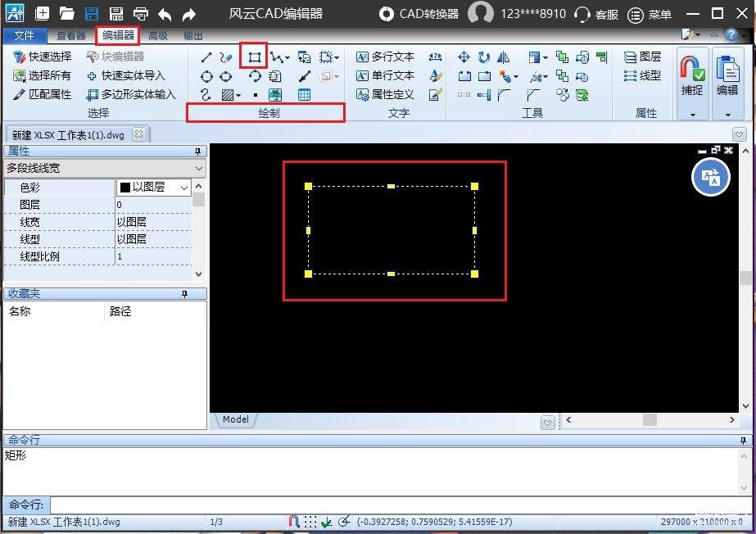Pin the 属性 panel
This screenshot has width=756, height=534.
click(197, 152)
